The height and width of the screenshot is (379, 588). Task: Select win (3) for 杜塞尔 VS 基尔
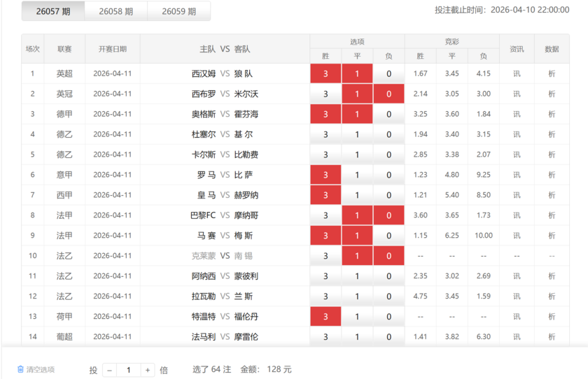click(325, 134)
